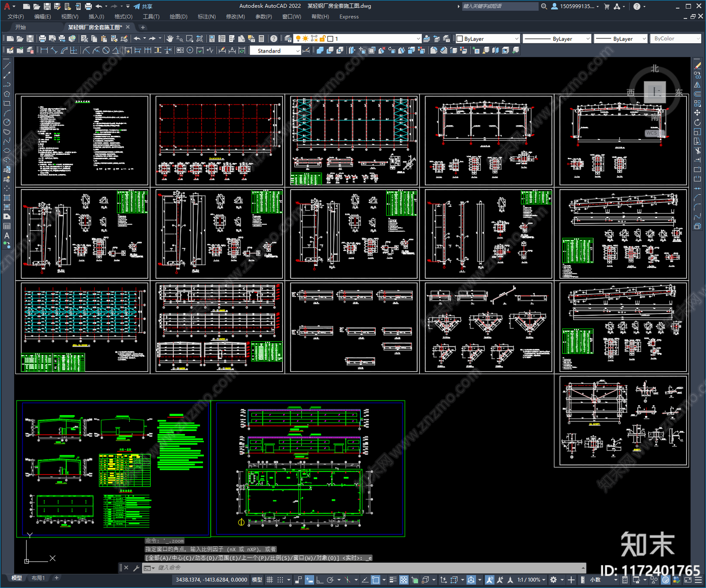This screenshot has width=706, height=588.
Task: Select the Diameter dimension icon
Action: [x=106, y=50]
